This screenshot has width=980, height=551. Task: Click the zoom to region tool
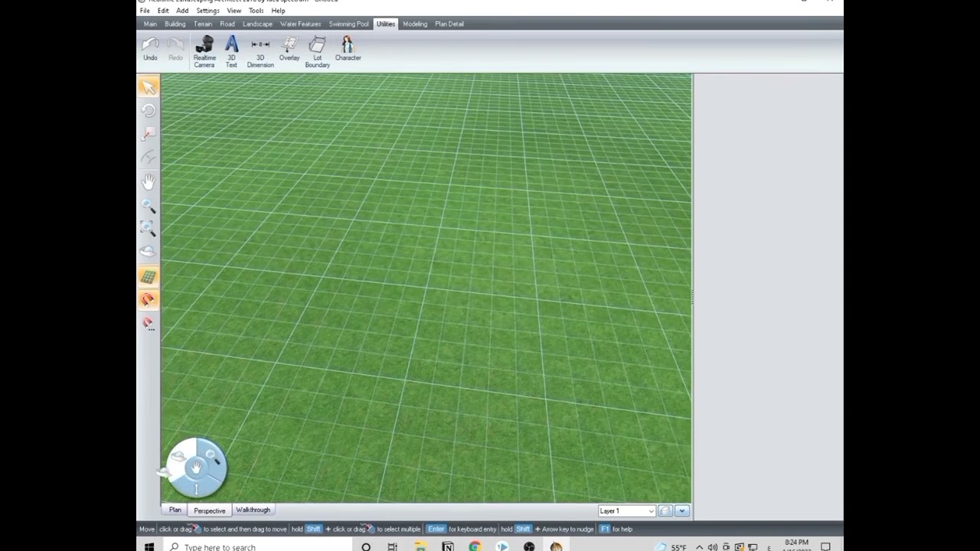(149, 228)
